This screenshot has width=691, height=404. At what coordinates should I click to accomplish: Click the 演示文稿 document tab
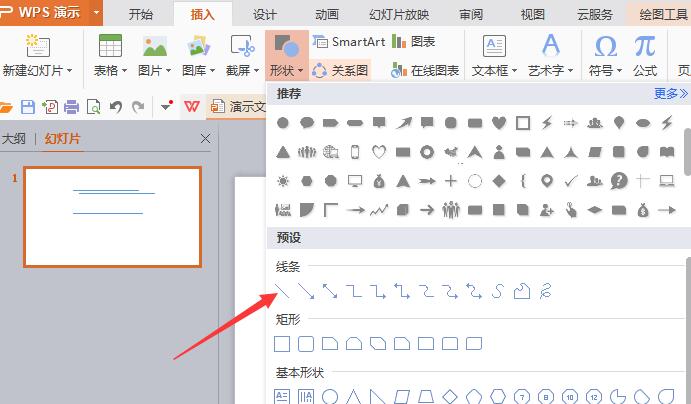pyautogui.click(x=237, y=106)
